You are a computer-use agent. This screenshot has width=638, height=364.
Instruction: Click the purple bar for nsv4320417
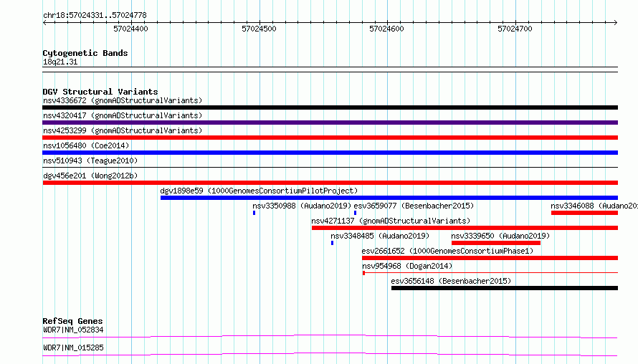coord(330,123)
